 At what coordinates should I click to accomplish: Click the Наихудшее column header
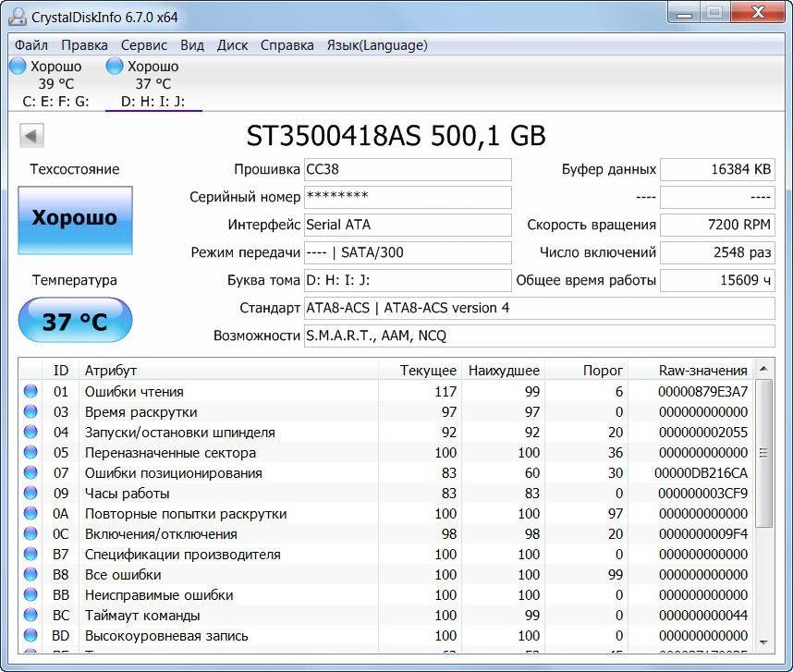[x=503, y=371]
